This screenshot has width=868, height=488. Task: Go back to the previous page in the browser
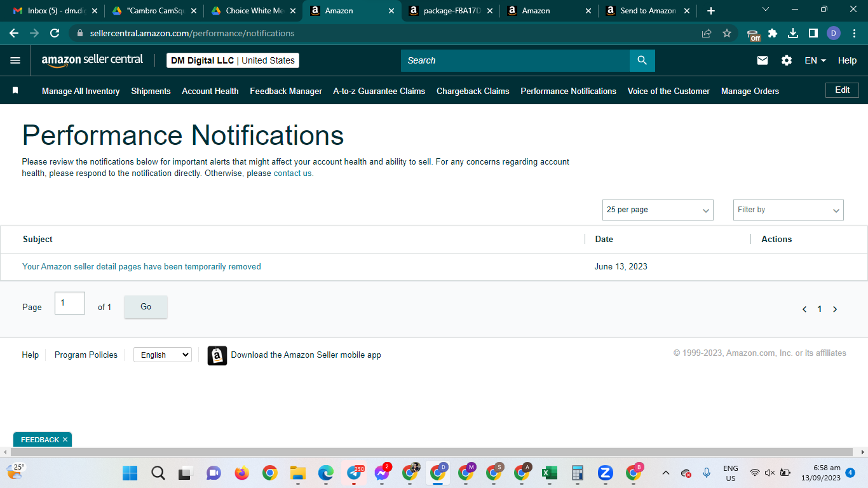point(14,33)
